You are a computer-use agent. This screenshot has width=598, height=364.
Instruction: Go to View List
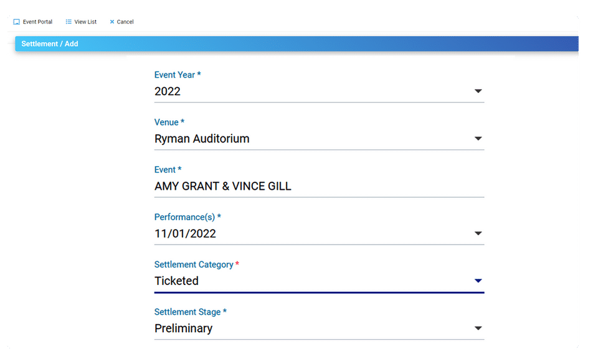point(85,22)
